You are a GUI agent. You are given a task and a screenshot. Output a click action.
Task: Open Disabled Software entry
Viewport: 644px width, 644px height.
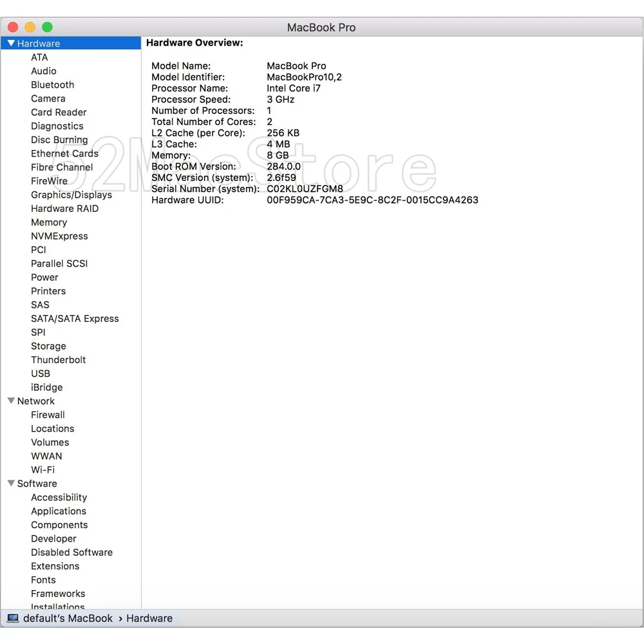pos(71,553)
